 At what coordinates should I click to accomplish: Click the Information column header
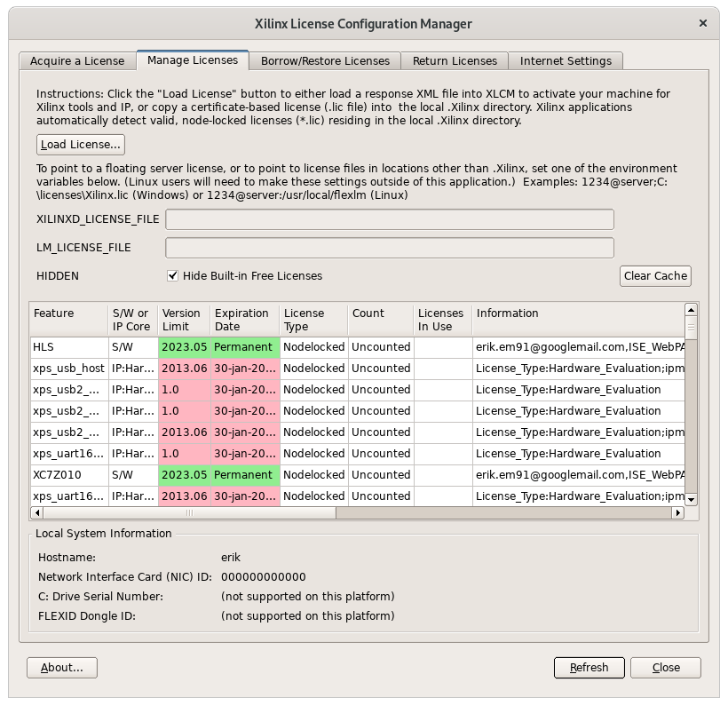click(579, 320)
